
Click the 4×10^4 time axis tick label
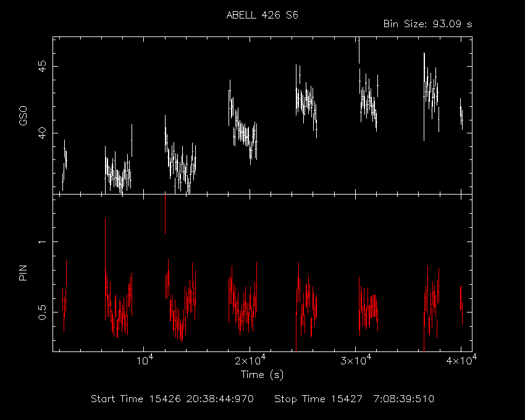pyautogui.click(x=461, y=360)
